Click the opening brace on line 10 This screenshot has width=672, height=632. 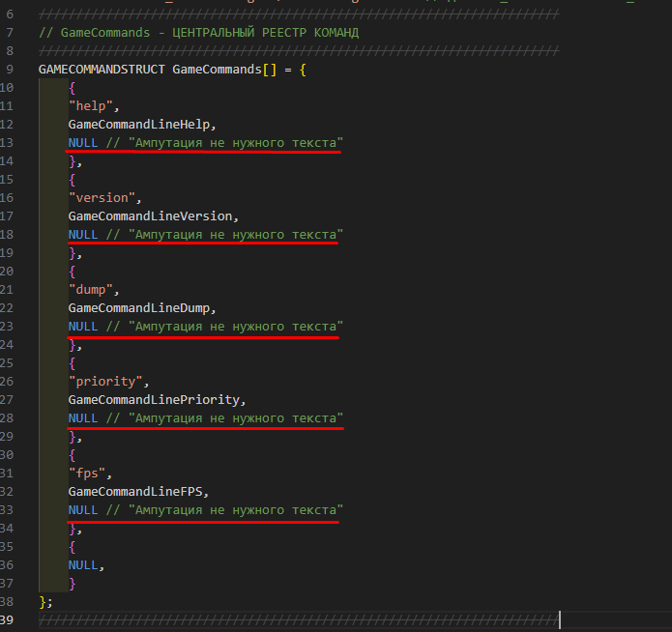(72, 88)
